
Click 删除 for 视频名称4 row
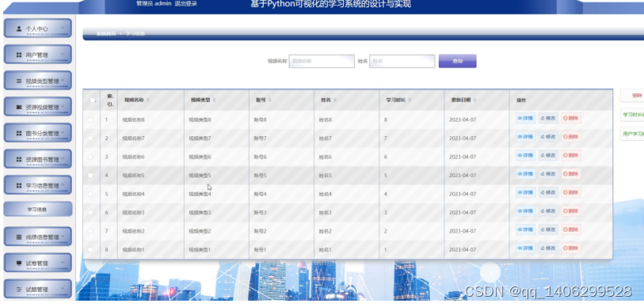[571, 192]
